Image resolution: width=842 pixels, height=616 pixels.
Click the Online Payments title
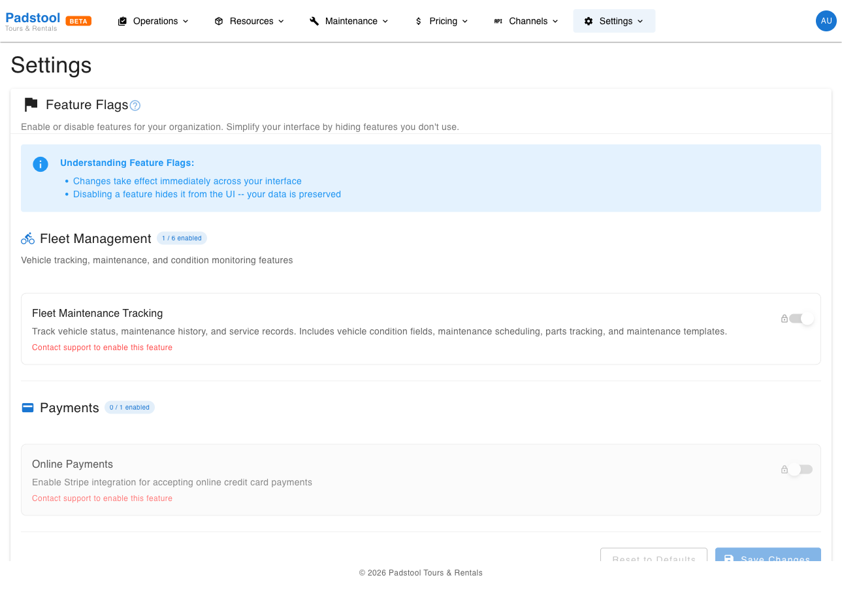point(73,464)
